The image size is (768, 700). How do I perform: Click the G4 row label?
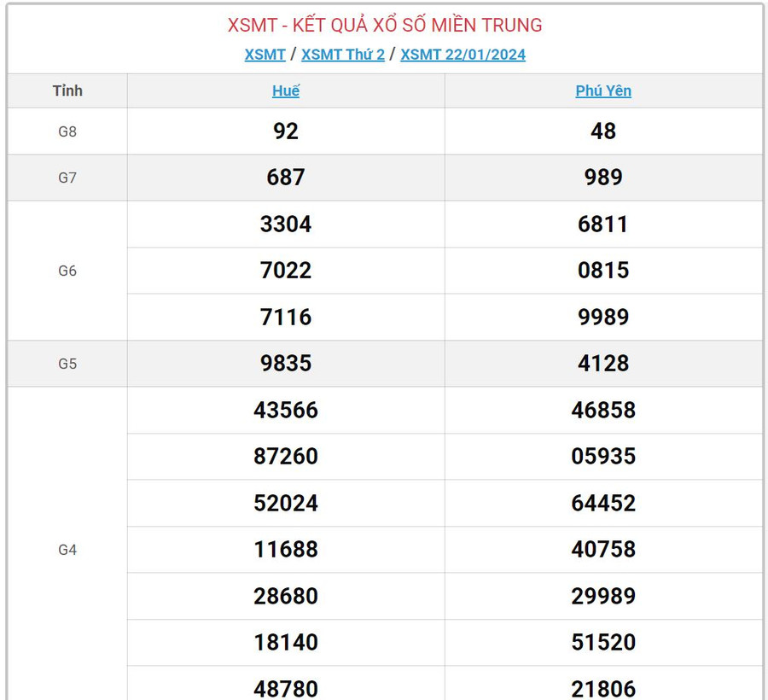[x=67, y=551]
